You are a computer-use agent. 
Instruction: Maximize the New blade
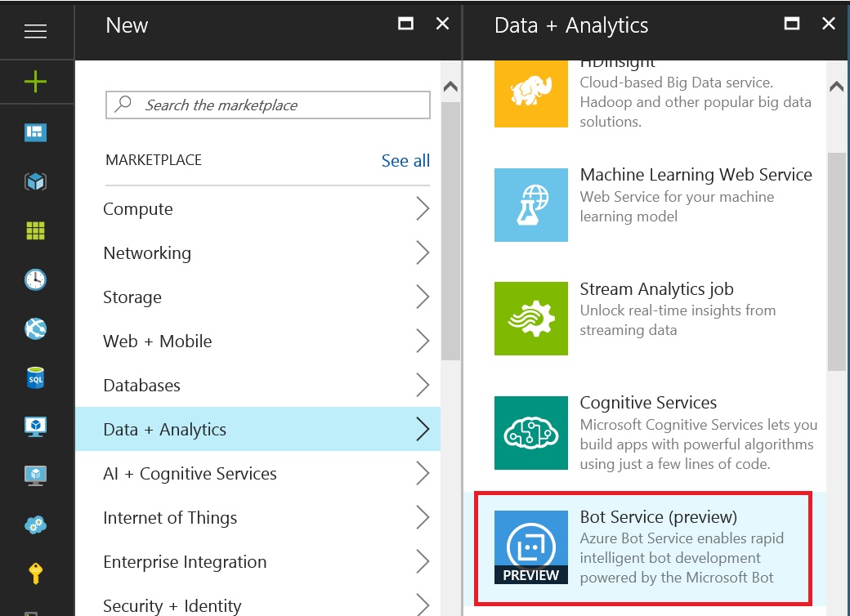point(405,24)
